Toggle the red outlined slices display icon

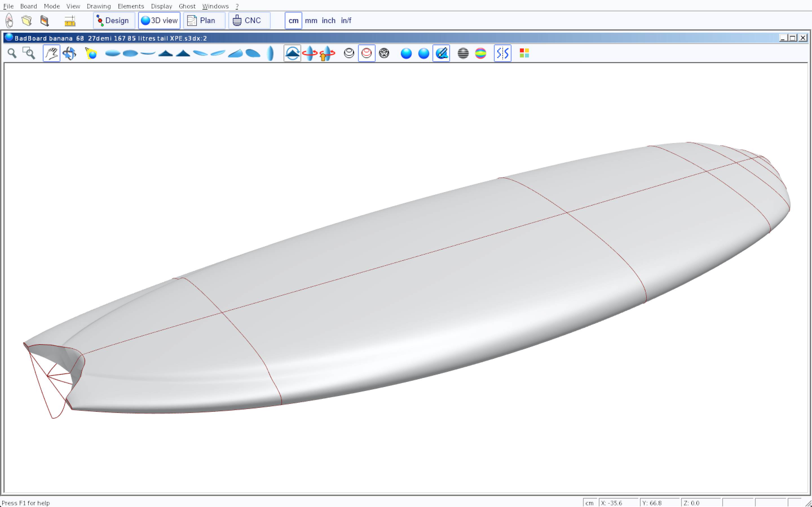pos(367,53)
